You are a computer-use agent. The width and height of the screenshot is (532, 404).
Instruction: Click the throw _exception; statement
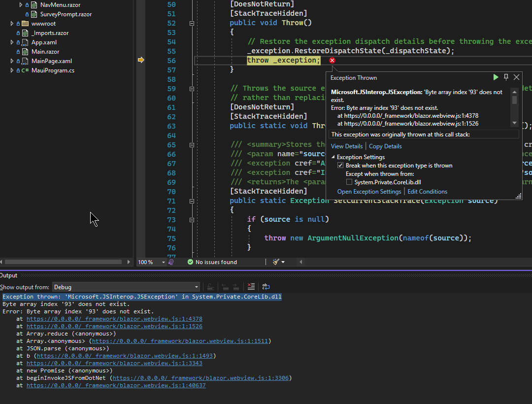[283, 60]
